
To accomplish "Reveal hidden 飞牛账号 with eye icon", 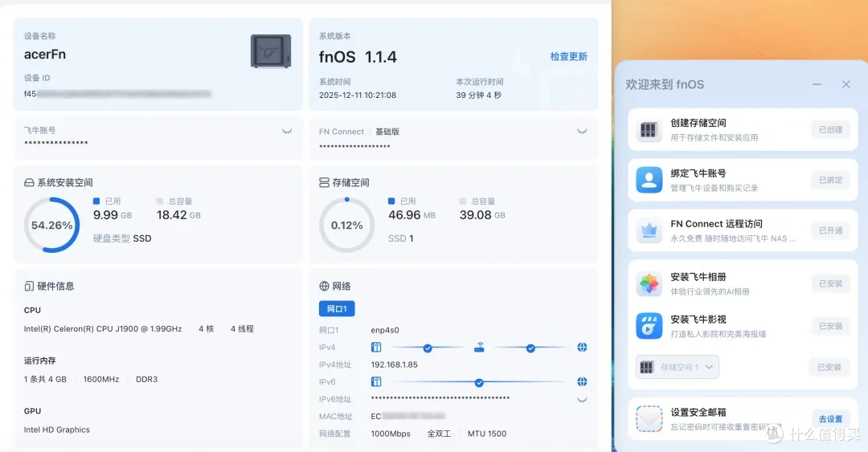I will (x=287, y=132).
